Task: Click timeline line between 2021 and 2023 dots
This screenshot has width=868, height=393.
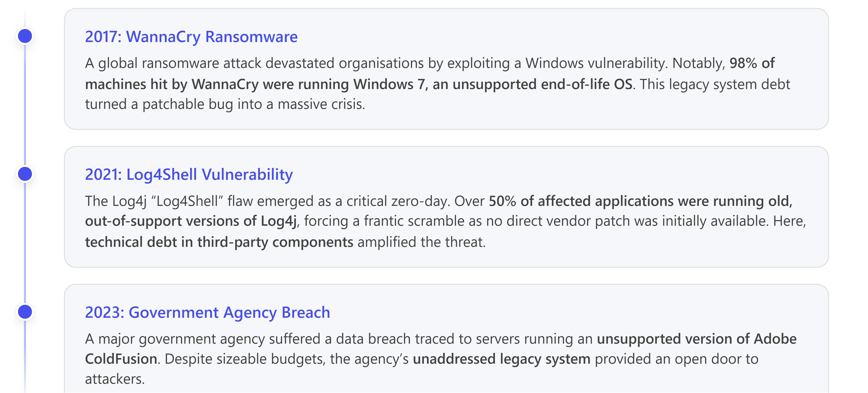Action: coord(25,243)
